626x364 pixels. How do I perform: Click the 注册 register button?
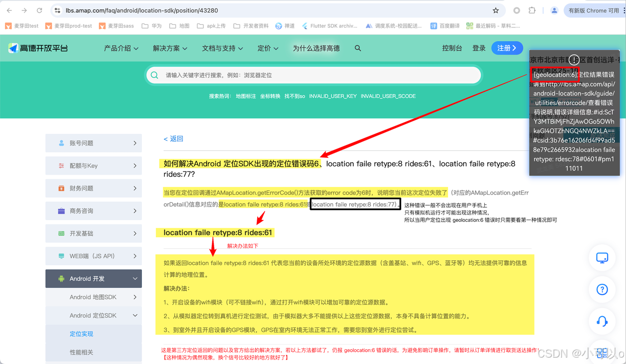point(508,48)
